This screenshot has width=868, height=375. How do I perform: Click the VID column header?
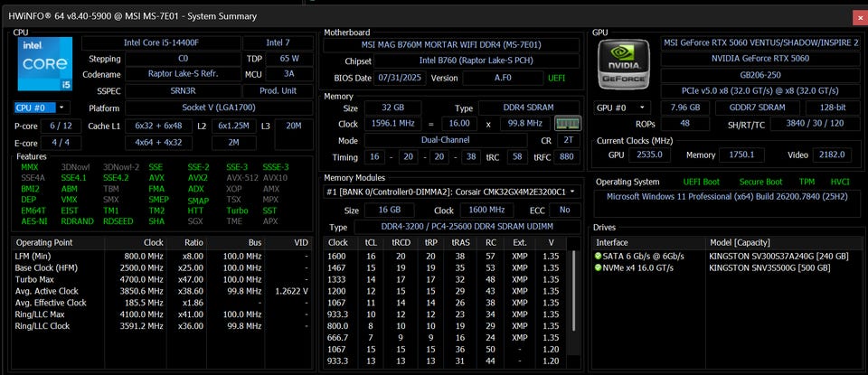(288, 242)
